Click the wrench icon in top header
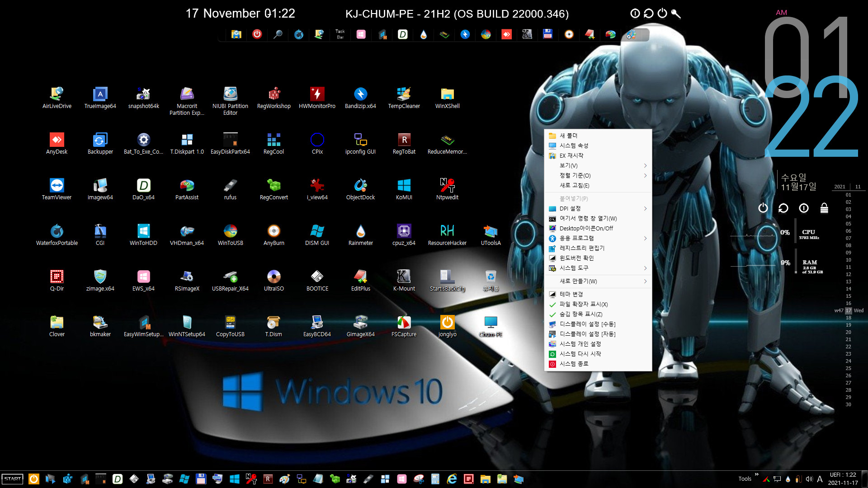 [x=676, y=14]
